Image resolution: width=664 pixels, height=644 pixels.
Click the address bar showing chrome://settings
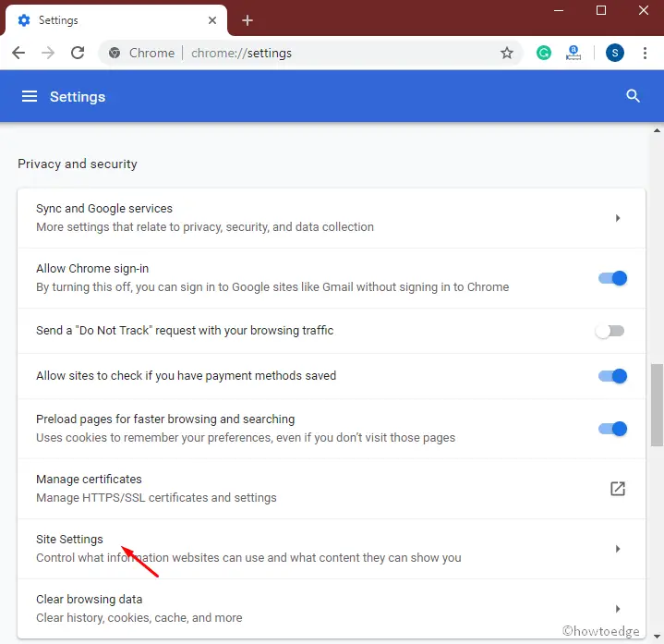[310, 53]
